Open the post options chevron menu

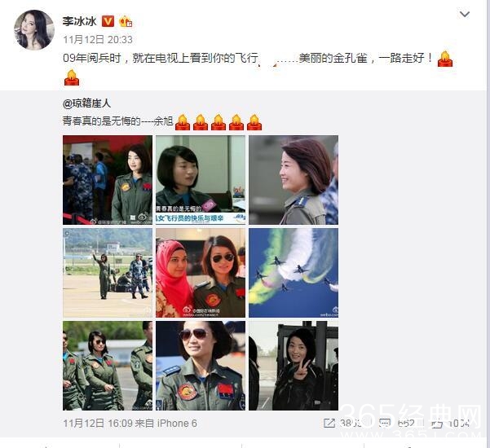pyautogui.click(x=465, y=15)
